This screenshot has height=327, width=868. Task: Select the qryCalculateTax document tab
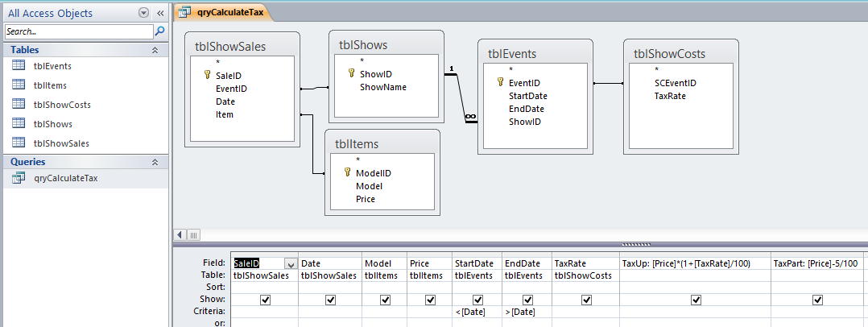tap(225, 12)
